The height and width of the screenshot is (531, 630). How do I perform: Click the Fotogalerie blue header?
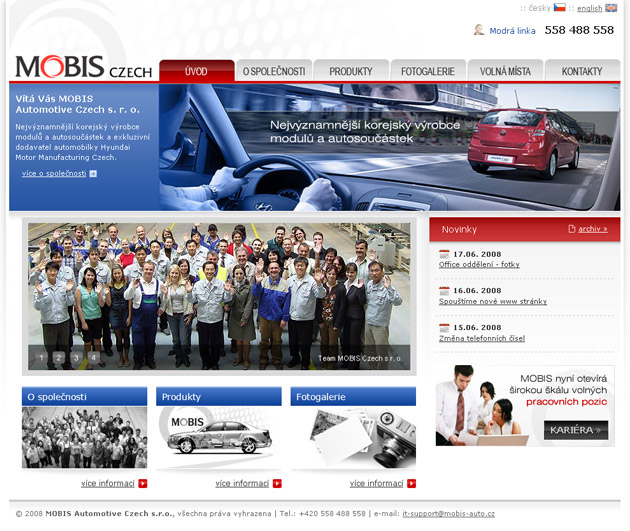[x=353, y=396]
